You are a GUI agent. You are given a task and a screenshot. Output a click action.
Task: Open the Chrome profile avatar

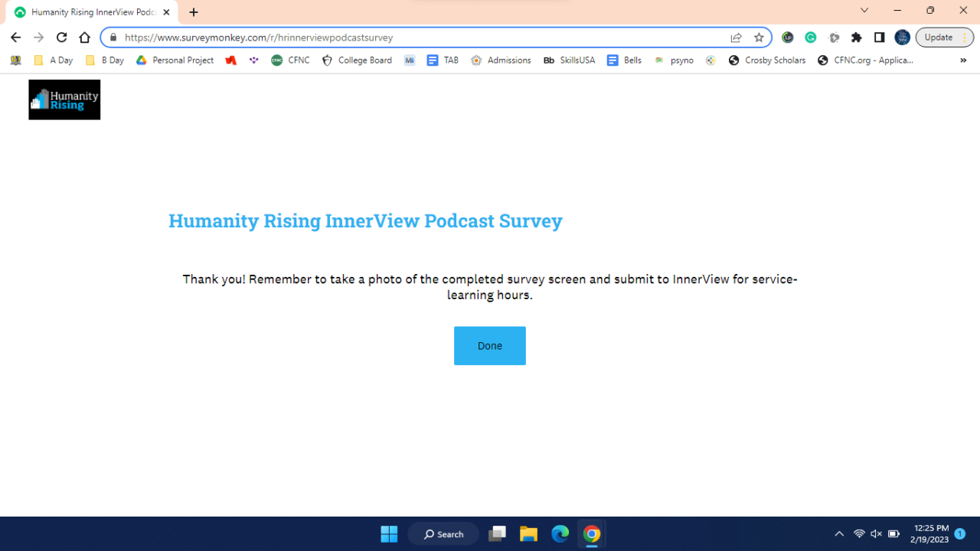[902, 37]
